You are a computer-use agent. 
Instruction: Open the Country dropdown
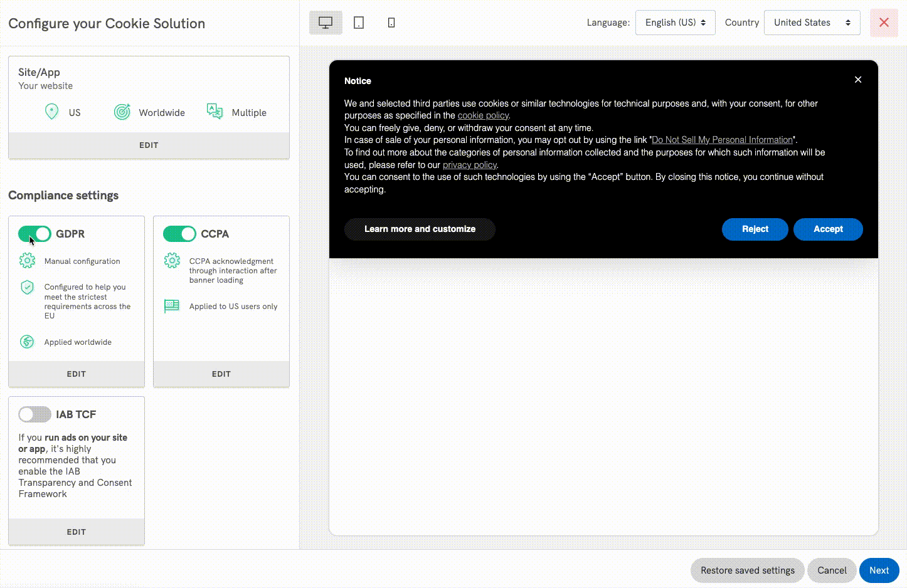pos(812,23)
